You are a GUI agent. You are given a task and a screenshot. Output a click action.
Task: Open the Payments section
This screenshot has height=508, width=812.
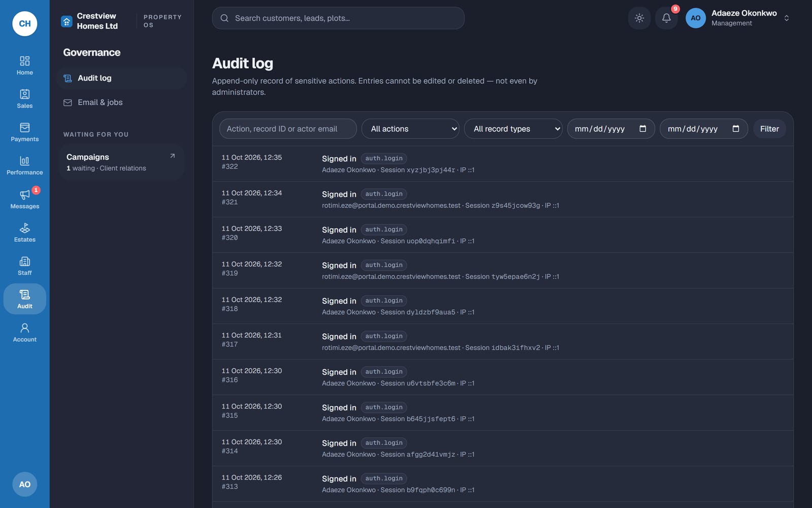click(x=24, y=132)
